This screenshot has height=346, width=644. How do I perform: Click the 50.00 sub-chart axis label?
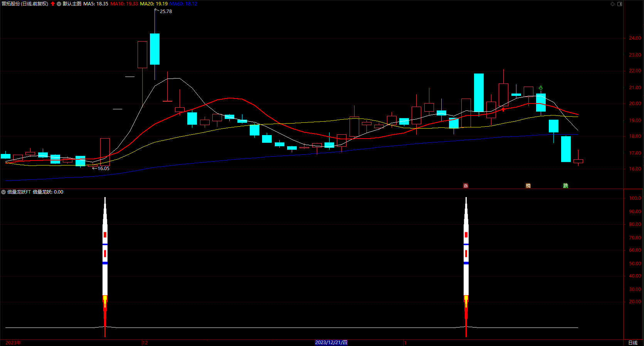635,264
